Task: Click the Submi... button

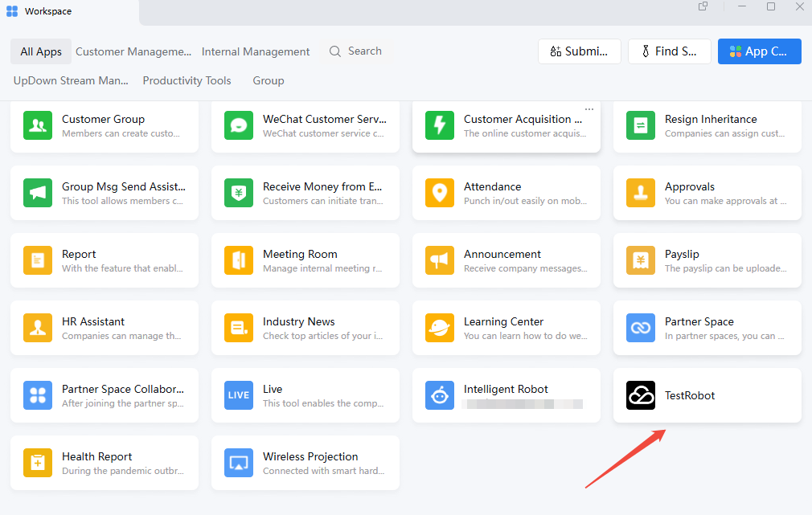Action: point(579,51)
